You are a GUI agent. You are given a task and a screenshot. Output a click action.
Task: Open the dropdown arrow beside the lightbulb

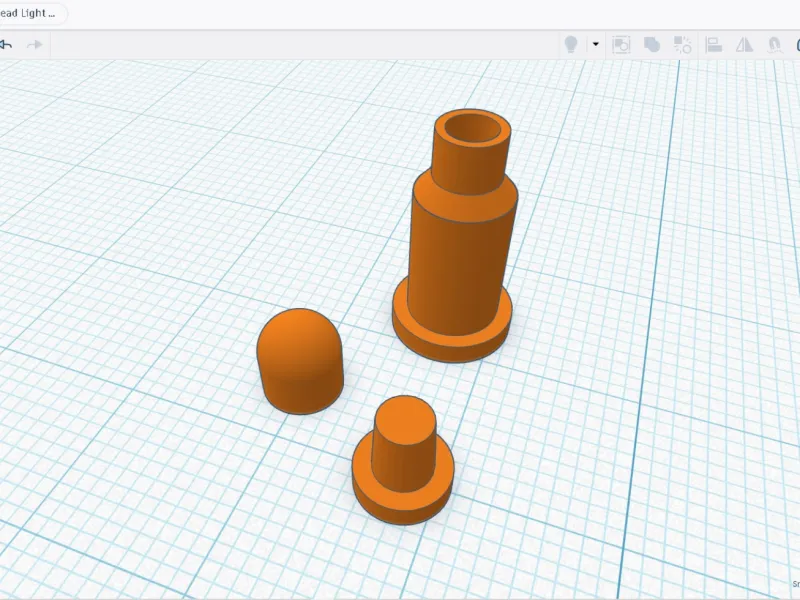(595, 44)
